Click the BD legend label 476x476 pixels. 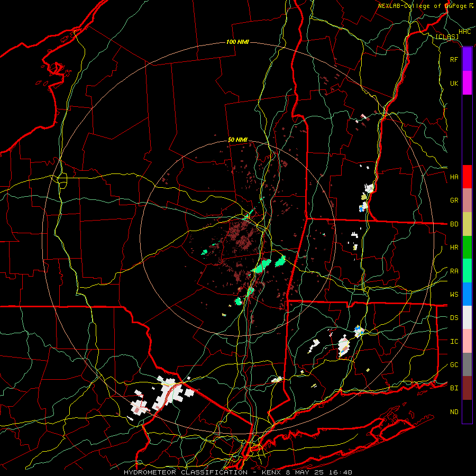pyautogui.click(x=454, y=224)
